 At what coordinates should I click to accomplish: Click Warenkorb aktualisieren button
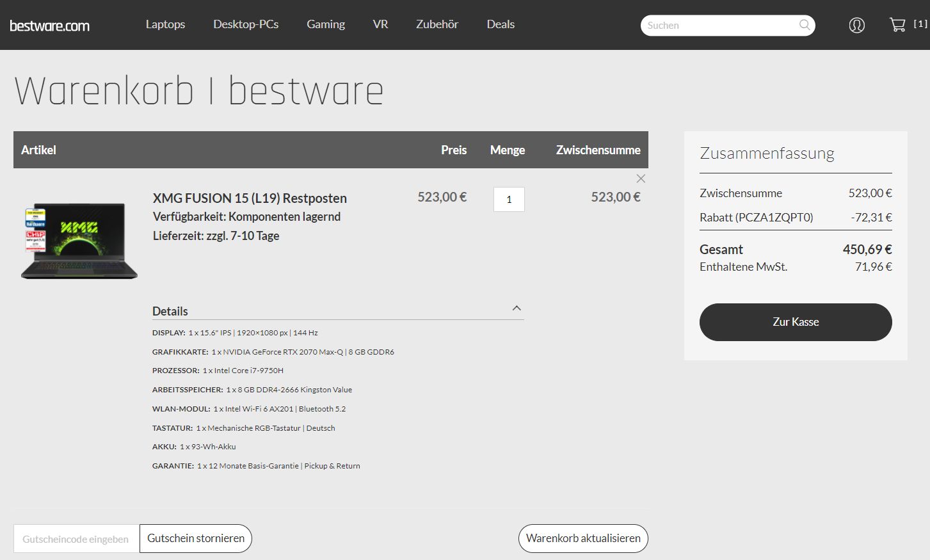pyautogui.click(x=583, y=538)
